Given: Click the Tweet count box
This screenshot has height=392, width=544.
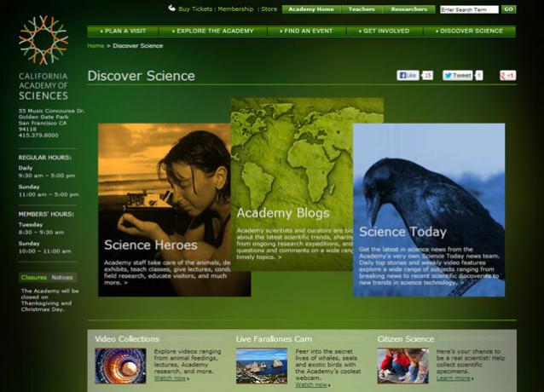Looking at the screenshot, I should pos(479,75).
